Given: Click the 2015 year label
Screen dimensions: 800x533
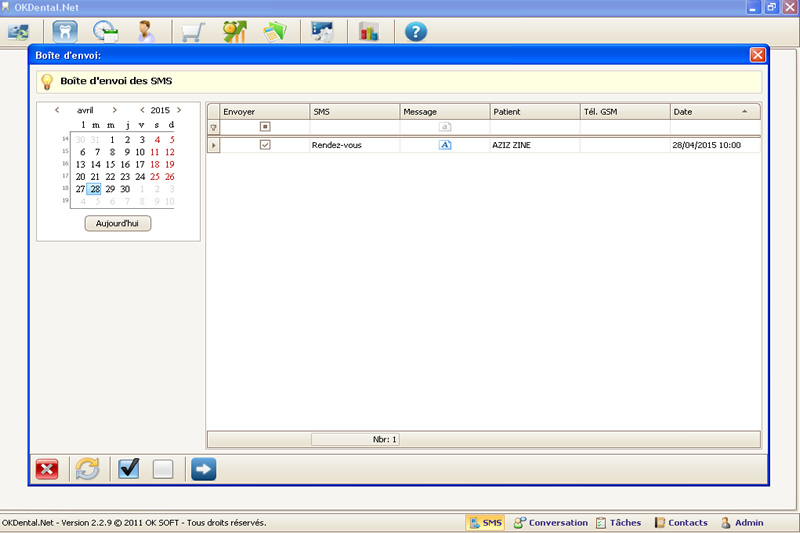Looking at the screenshot, I should pyautogui.click(x=160, y=110).
